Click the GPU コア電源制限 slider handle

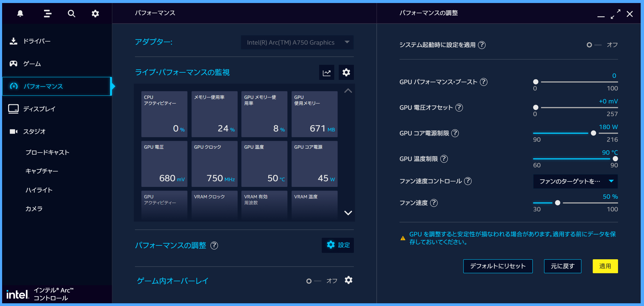click(x=593, y=133)
